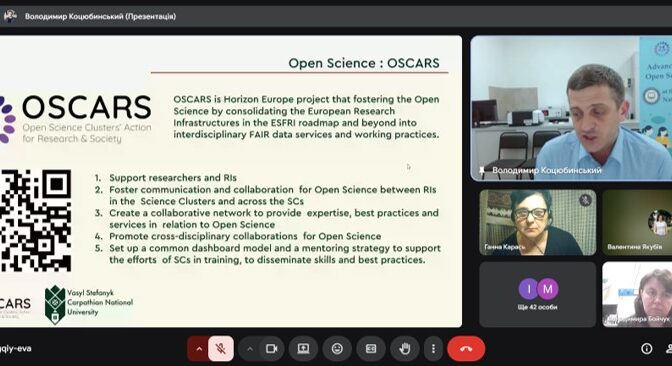Click 'Support researchers and RIs' list item
Viewport: 672px width, 366px height.
[173, 177]
